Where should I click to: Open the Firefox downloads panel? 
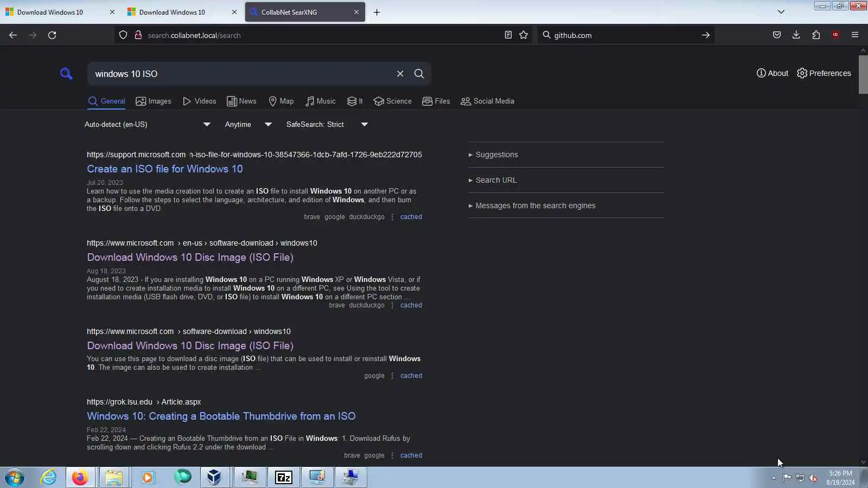(x=796, y=35)
